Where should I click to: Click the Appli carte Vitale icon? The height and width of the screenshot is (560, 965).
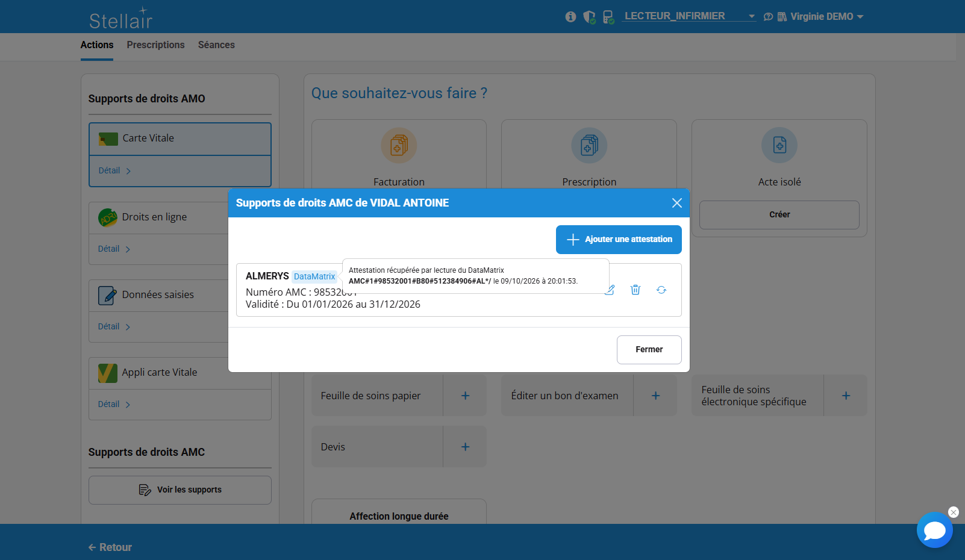coord(108,373)
